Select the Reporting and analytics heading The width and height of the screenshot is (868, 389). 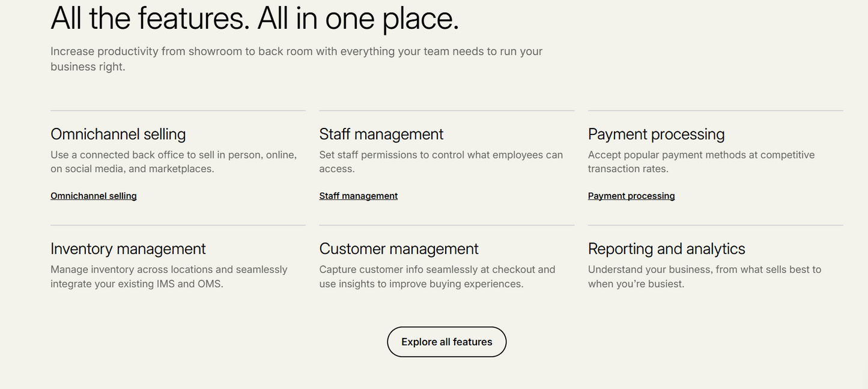point(667,249)
